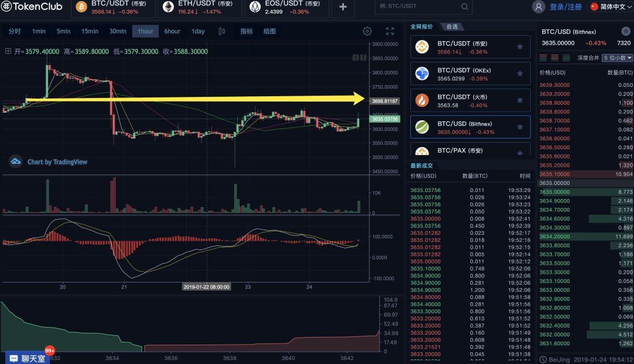Image resolution: width=634 pixels, height=364 pixels.
Task: Select the 1hour chart interval
Action: pos(146,31)
